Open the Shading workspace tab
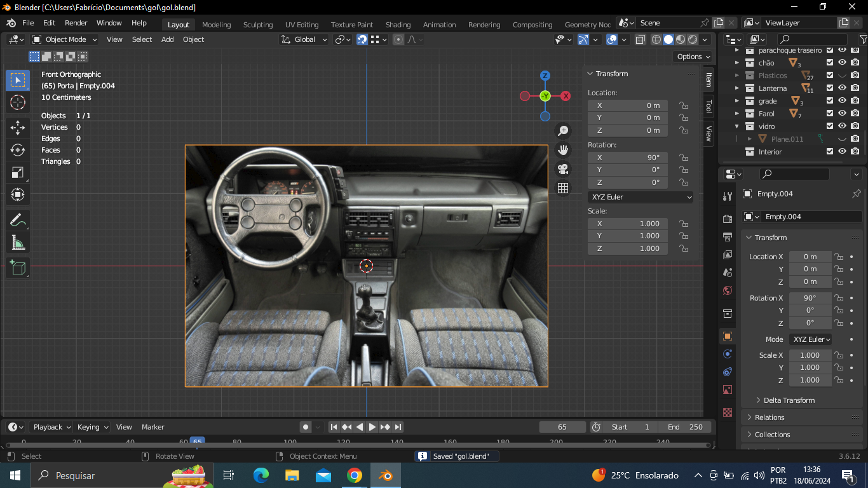This screenshot has width=868, height=488. click(398, 25)
